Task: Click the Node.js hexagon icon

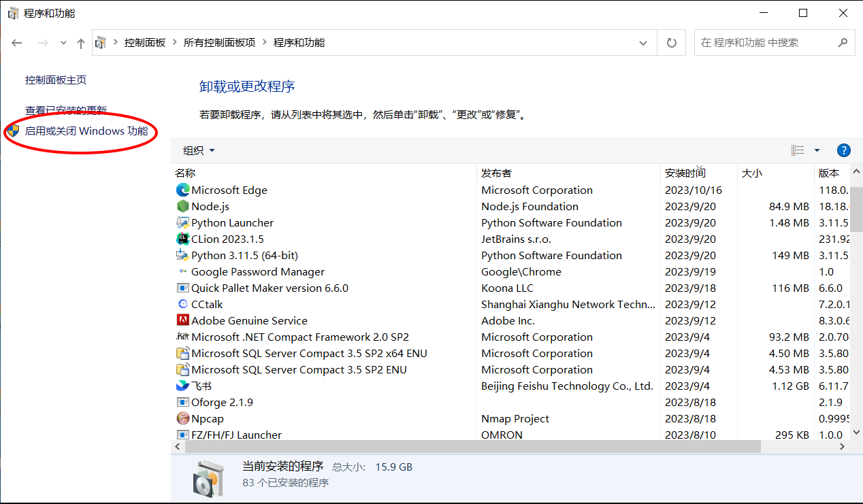Action: 182,207
